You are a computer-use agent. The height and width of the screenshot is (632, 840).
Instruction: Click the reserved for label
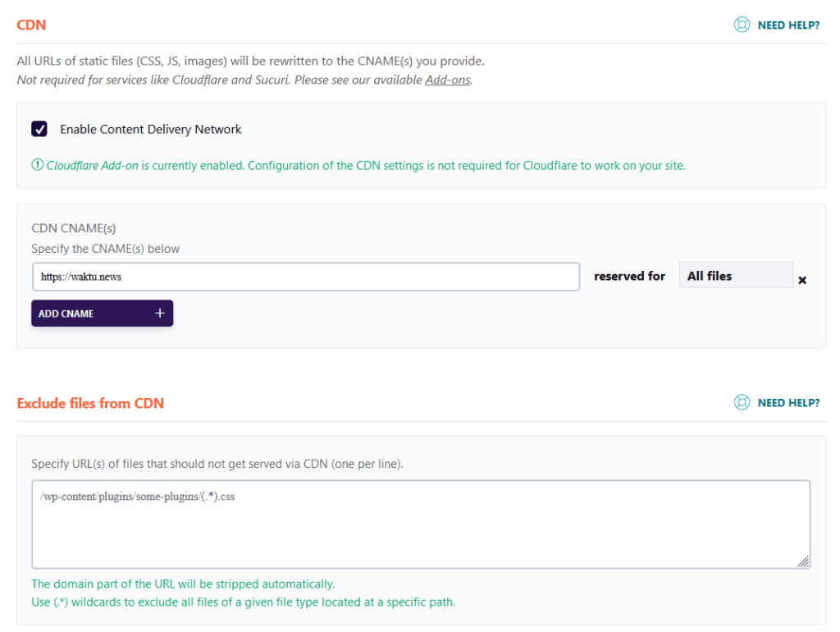pos(629,276)
